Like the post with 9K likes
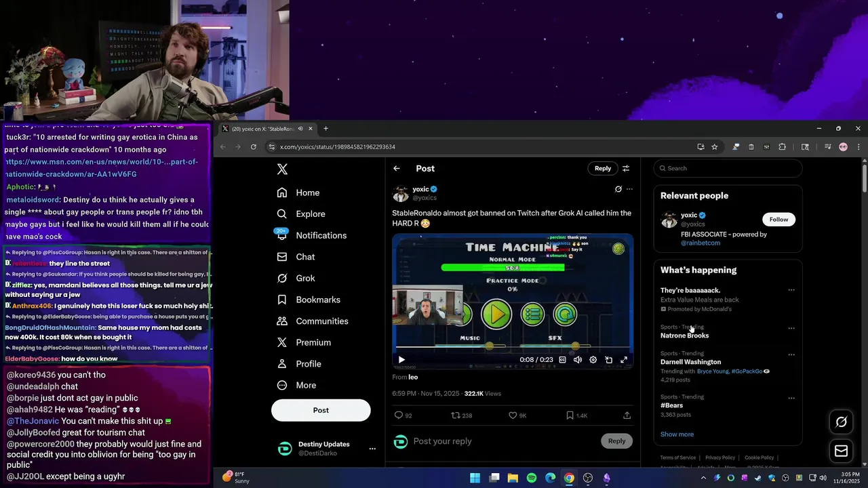Screen dimensions: 868x488 coord(517,415)
